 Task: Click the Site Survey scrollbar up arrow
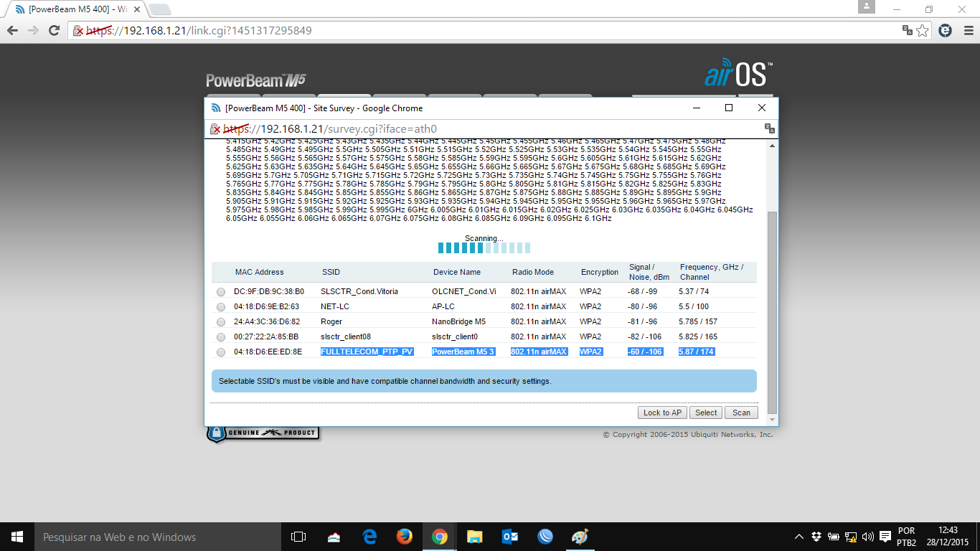coord(772,146)
